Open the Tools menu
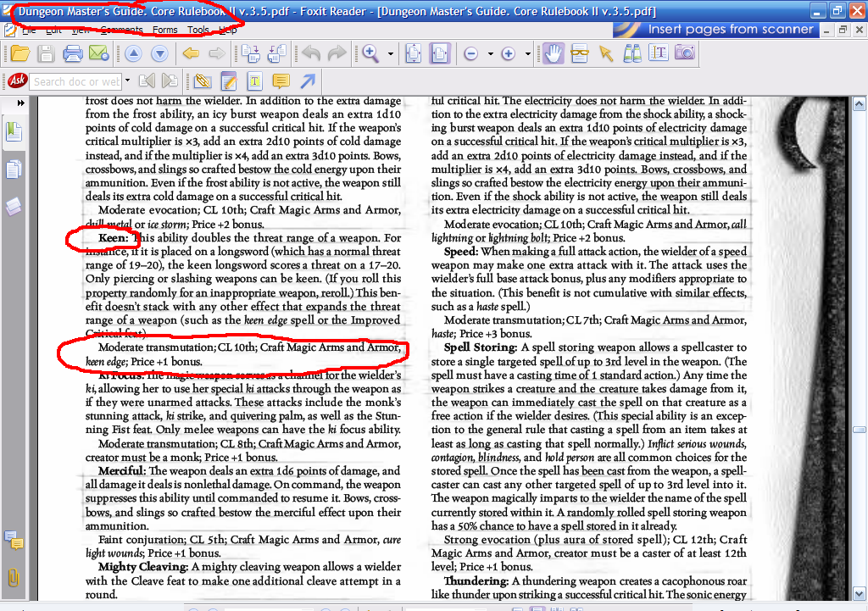 (198, 30)
